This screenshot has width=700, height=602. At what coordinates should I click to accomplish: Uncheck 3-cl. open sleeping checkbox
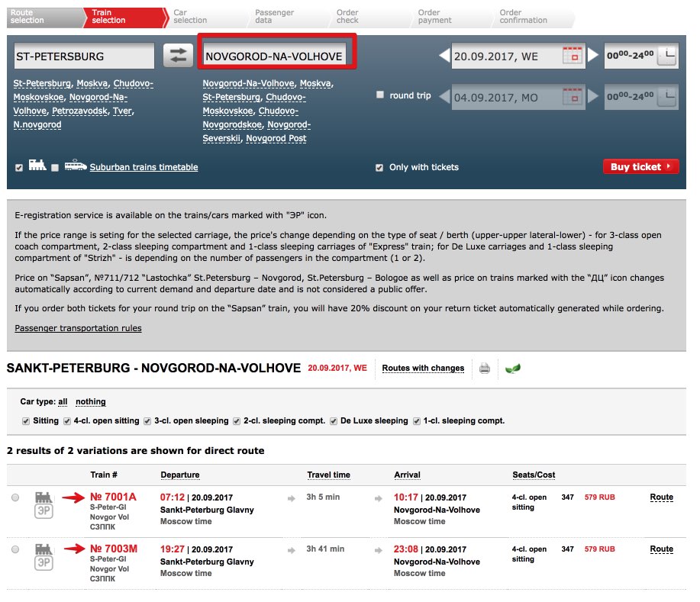pyautogui.click(x=147, y=421)
